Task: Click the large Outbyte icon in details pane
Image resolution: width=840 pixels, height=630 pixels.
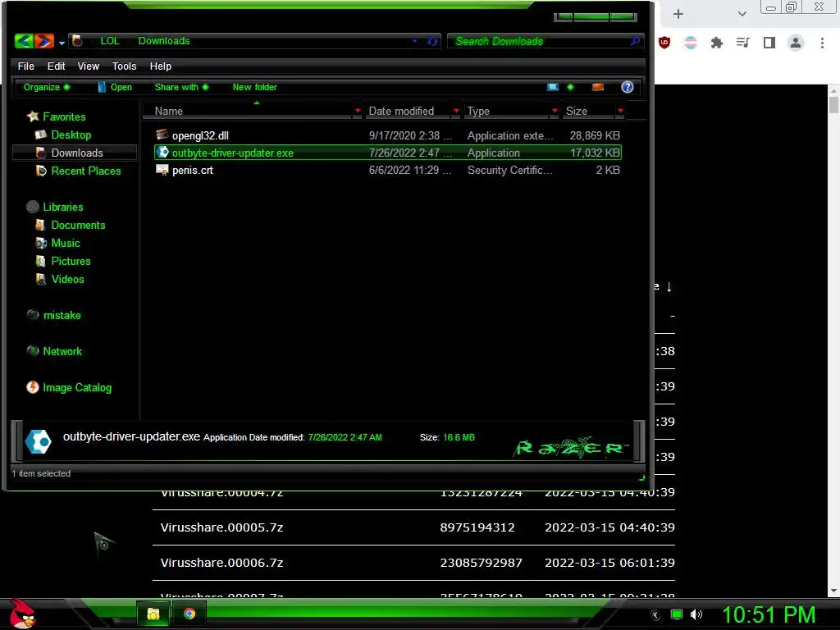Action: (x=38, y=441)
